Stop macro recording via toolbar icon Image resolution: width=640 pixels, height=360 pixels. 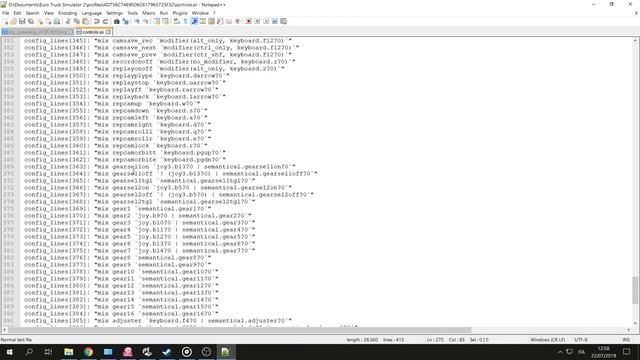coord(257,21)
